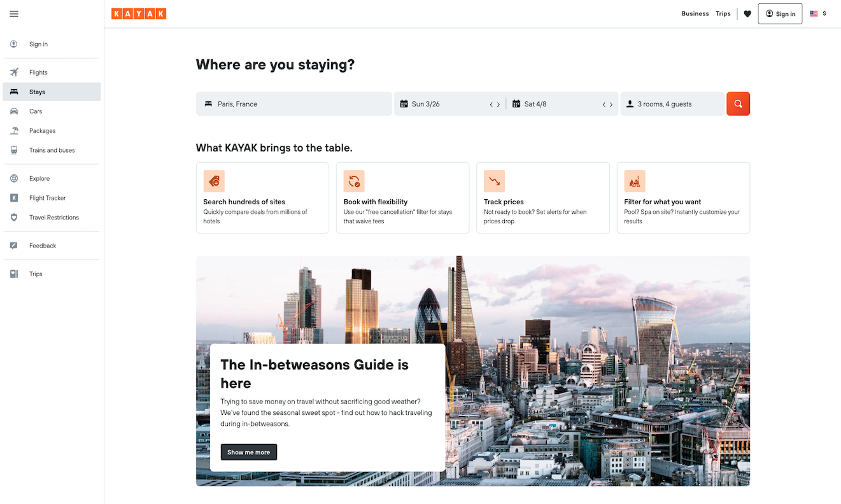
Task: Open the hamburger menu icon
Action: 14,14
